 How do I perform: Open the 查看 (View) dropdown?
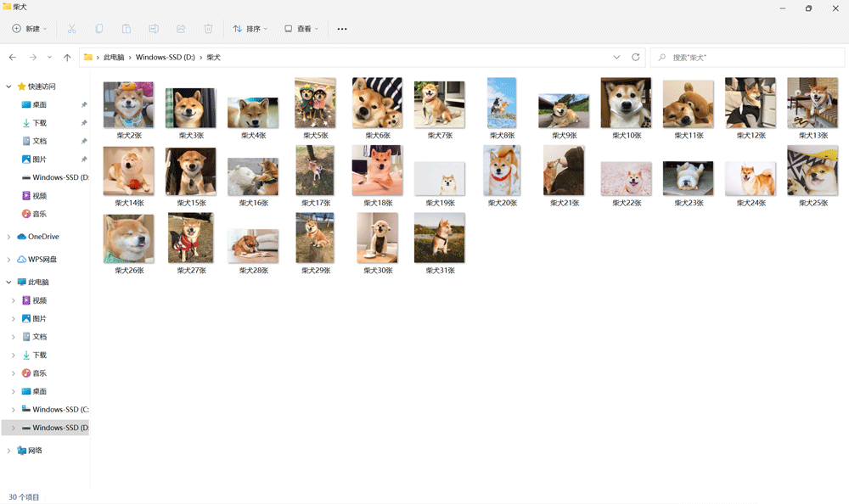click(x=301, y=29)
